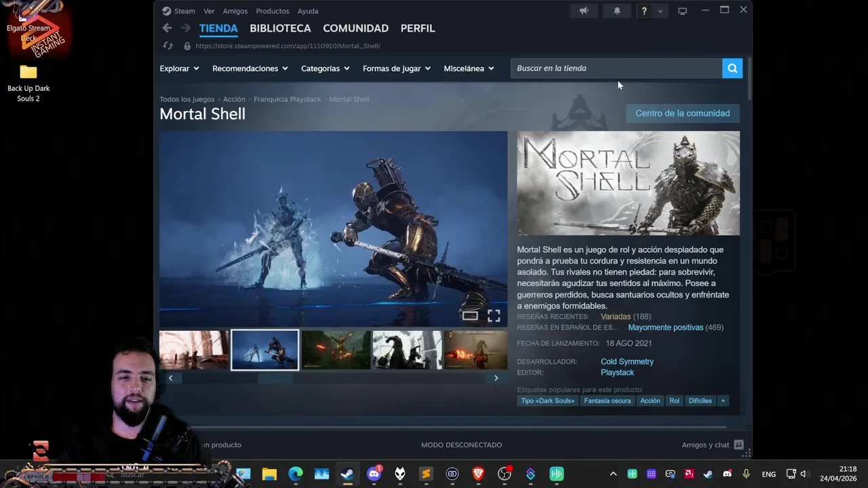This screenshot has width=868, height=488.
Task: Open the Productos menu
Action: [x=273, y=11]
